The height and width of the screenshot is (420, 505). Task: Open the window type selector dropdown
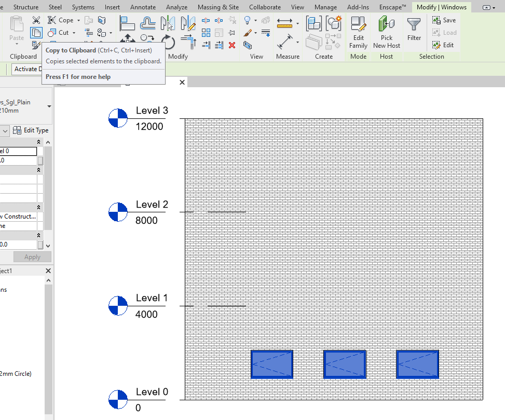tap(49, 106)
